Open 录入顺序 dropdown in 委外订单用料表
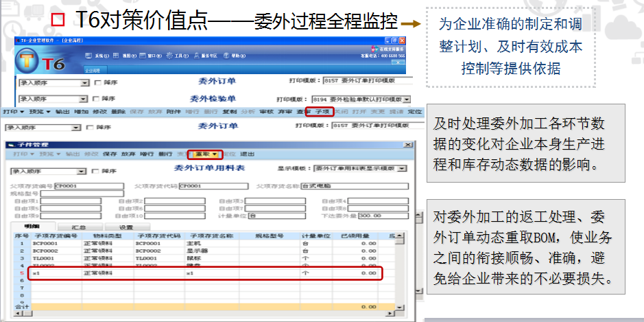The height and width of the screenshot is (322, 644). 82,172
